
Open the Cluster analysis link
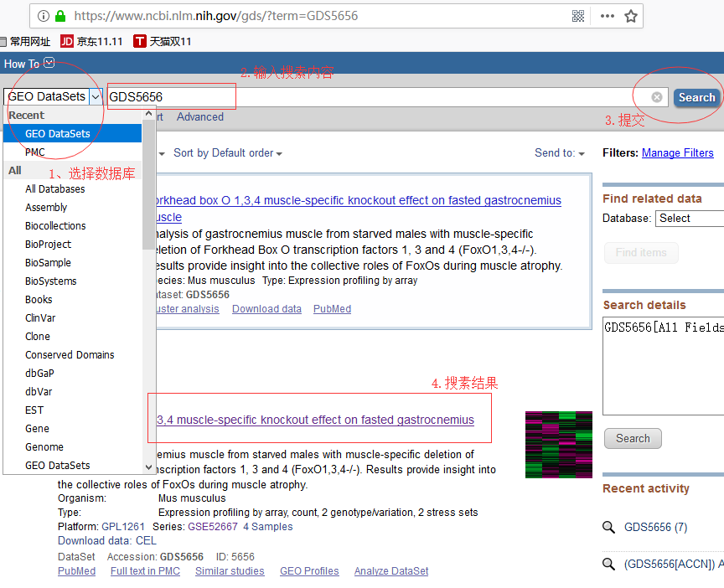tap(188, 309)
